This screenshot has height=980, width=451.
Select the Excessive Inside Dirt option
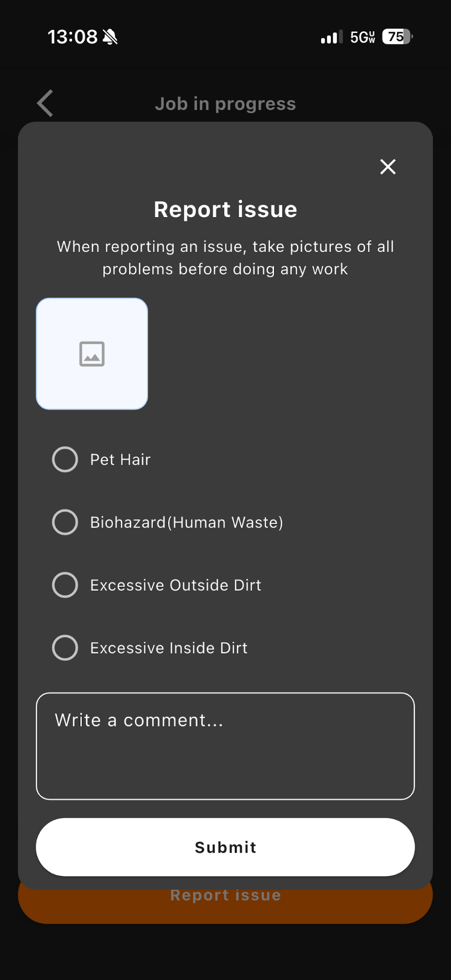(x=64, y=648)
